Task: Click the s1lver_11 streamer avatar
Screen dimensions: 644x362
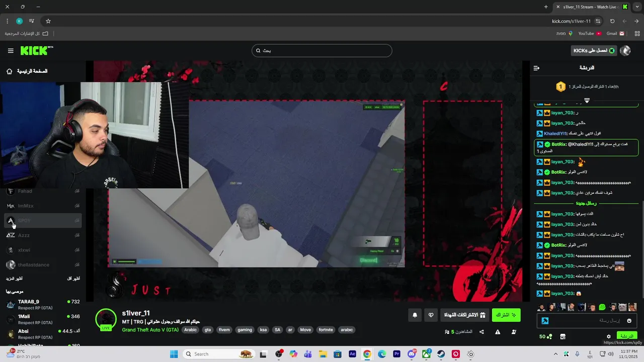Action: 106,320
